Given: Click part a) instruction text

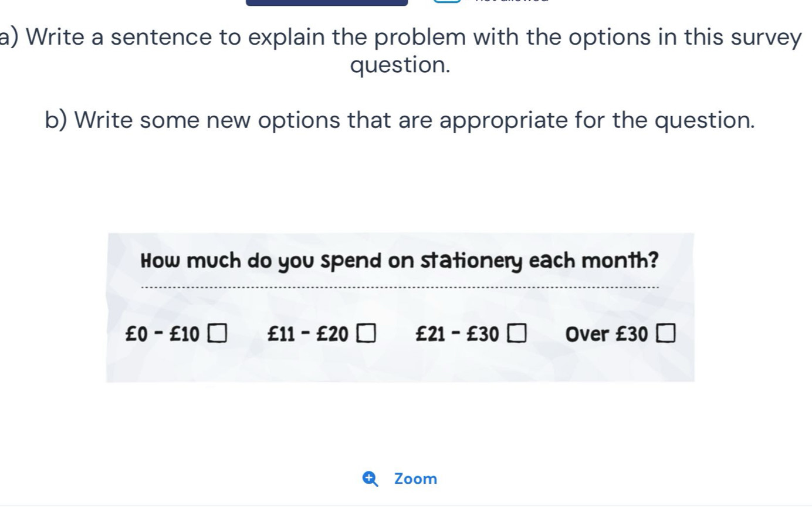Looking at the screenshot, I should pos(401,50).
